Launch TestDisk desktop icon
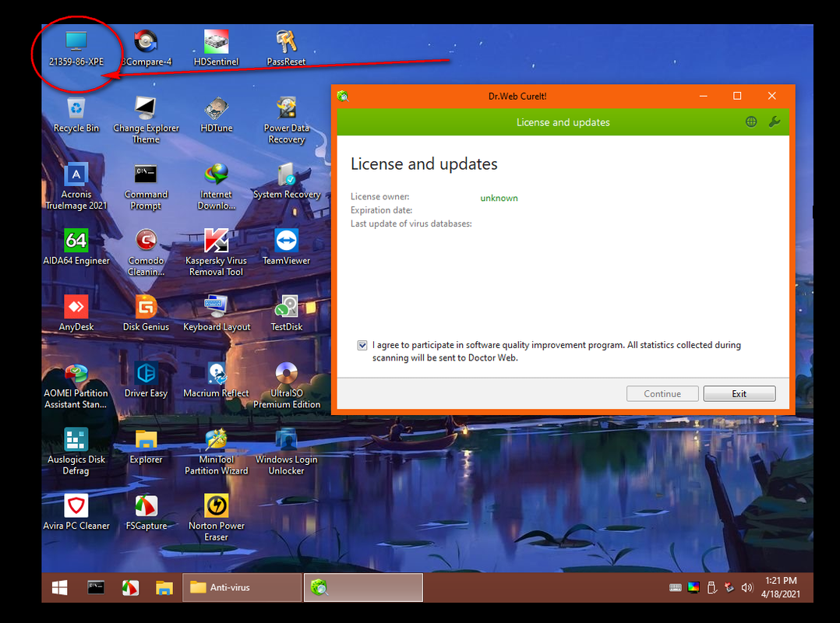This screenshot has width=840, height=623. click(286, 314)
